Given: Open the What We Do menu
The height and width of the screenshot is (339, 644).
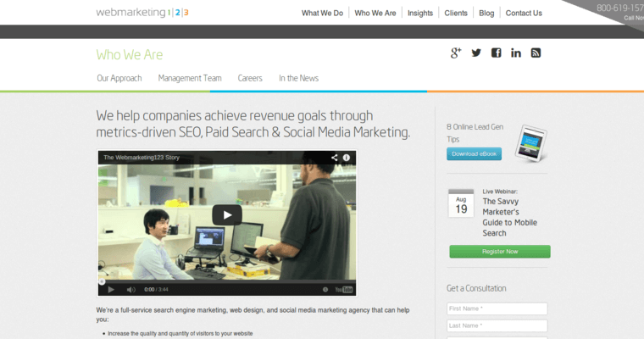Looking at the screenshot, I should coord(322,13).
